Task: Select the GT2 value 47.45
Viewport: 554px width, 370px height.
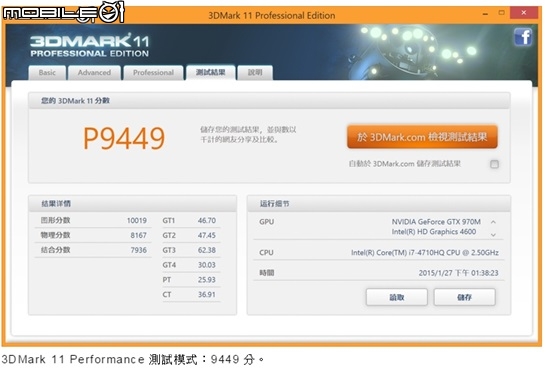Action: pos(207,235)
